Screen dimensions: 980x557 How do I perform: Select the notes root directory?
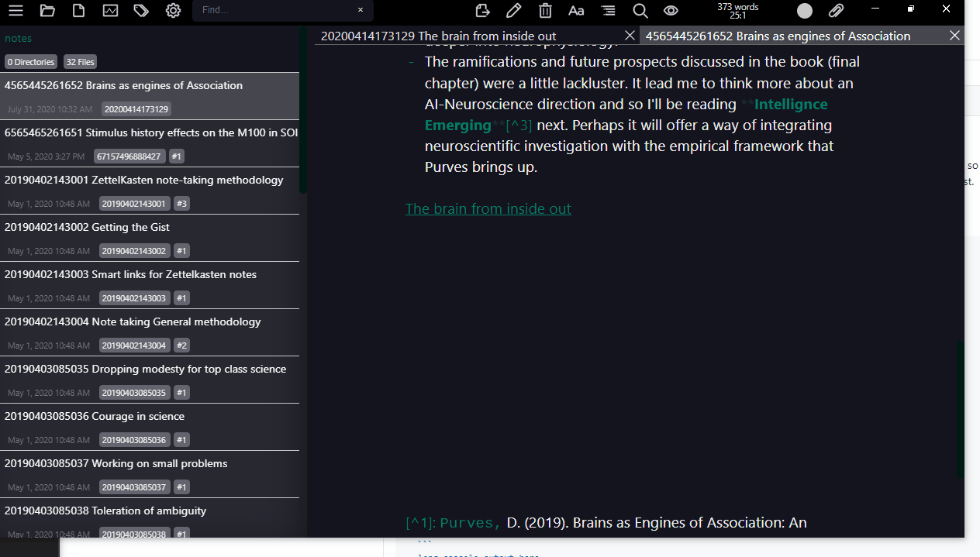(x=18, y=38)
